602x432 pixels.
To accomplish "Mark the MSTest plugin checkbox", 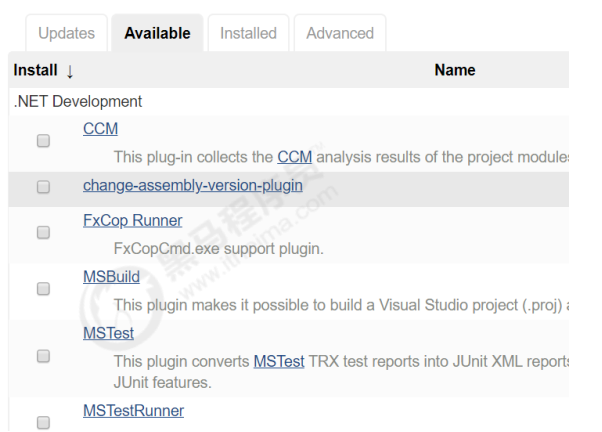I will click(43, 355).
